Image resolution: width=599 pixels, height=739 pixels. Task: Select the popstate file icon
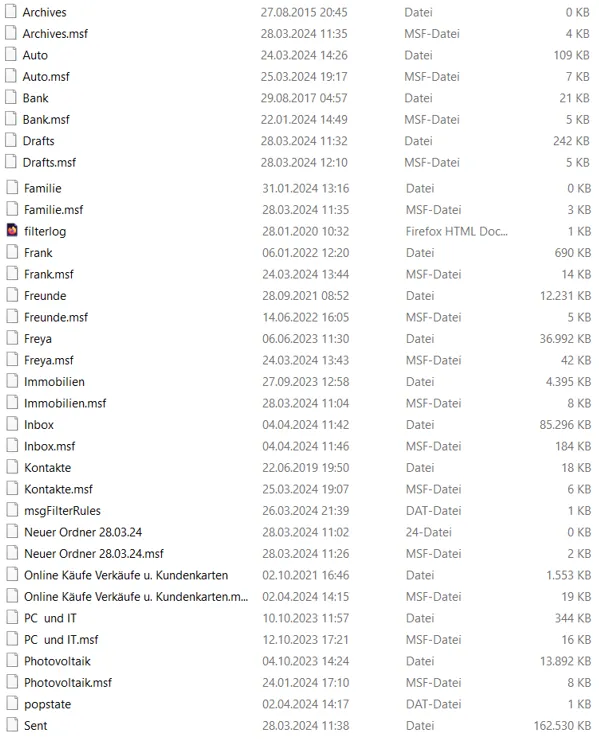pos(12,703)
